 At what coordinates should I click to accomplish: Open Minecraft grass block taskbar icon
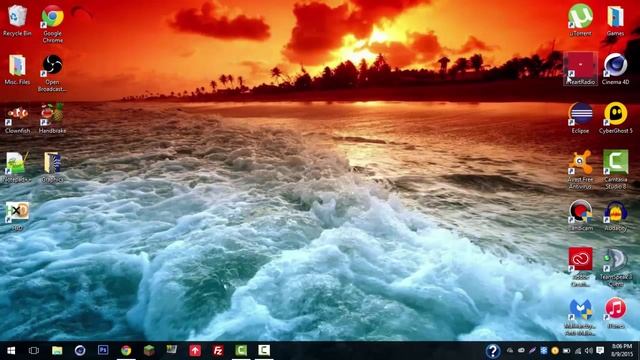pyautogui.click(x=149, y=351)
